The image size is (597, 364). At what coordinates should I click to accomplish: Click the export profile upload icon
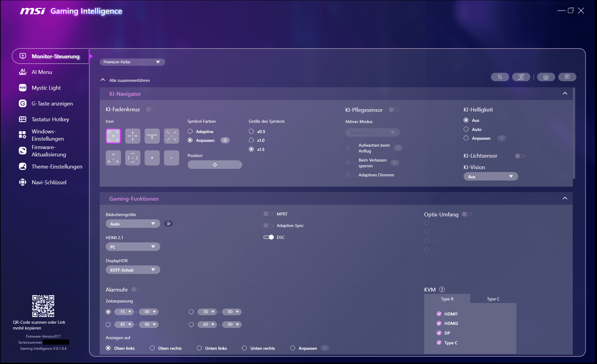567,77
